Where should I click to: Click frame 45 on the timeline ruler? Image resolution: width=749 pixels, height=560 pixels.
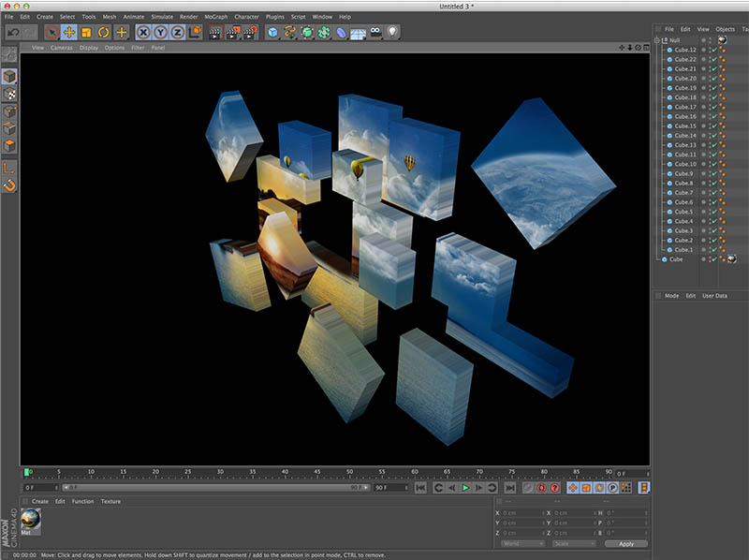pos(317,472)
